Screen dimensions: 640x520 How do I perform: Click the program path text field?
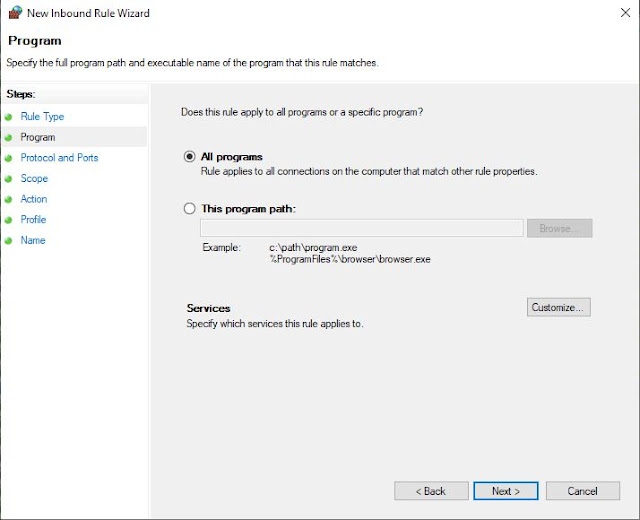click(x=362, y=228)
